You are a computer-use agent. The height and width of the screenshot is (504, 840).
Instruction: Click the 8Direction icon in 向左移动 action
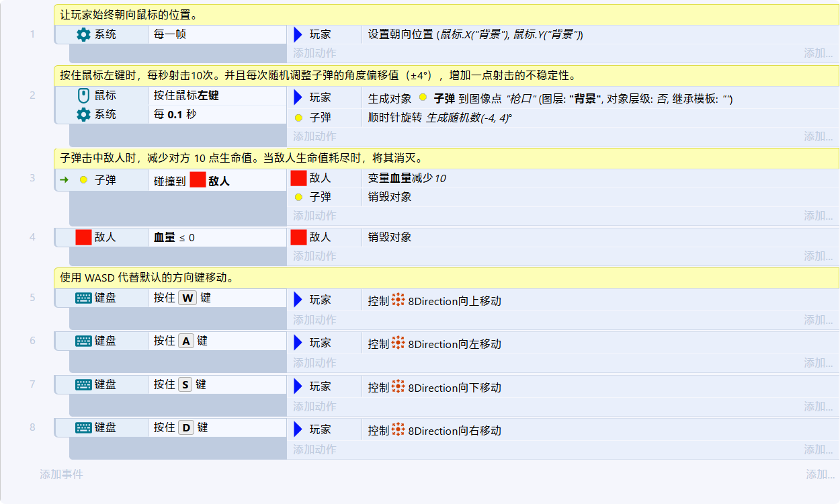[x=398, y=344]
